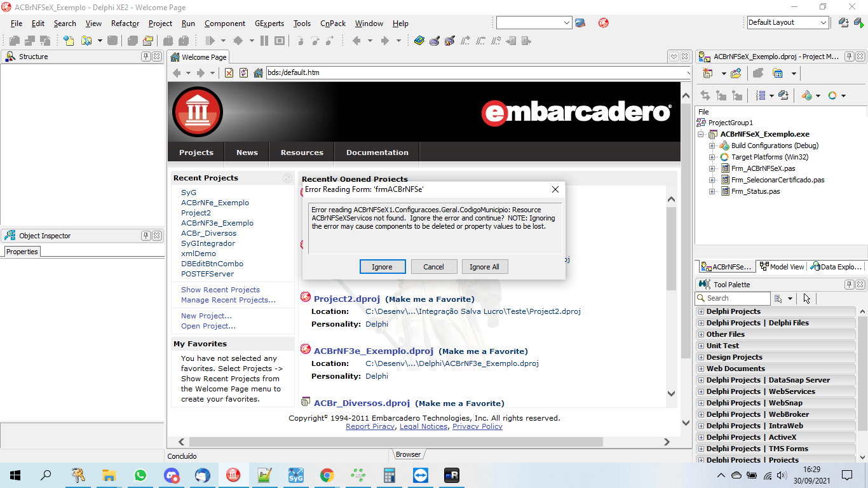Click the Privacy Policy link
The height and width of the screenshot is (488, 868).
pyautogui.click(x=477, y=426)
